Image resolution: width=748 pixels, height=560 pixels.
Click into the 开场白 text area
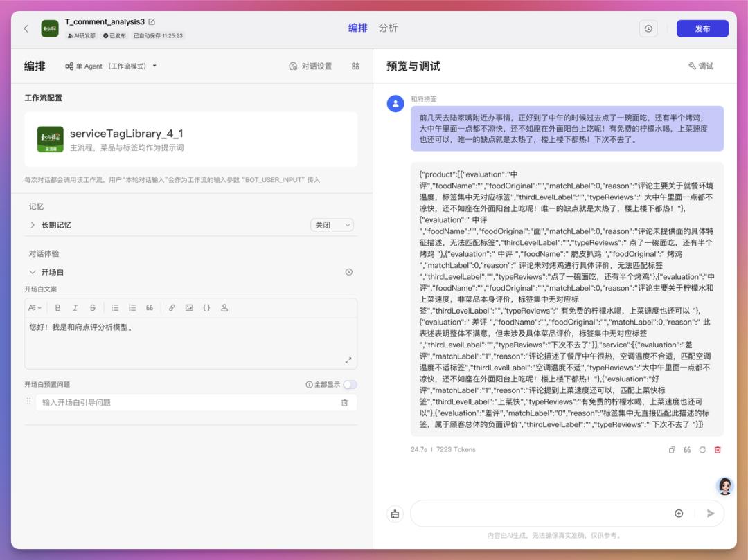[x=191, y=343]
